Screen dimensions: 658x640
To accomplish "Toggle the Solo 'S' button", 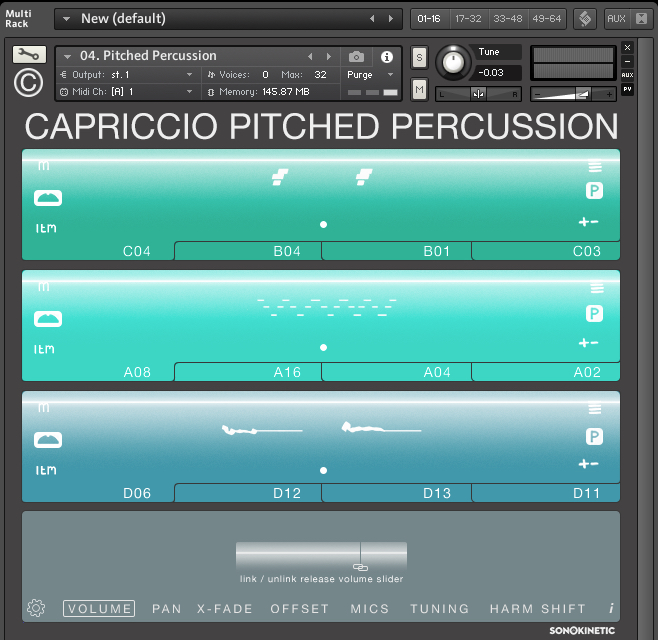I will [x=419, y=57].
